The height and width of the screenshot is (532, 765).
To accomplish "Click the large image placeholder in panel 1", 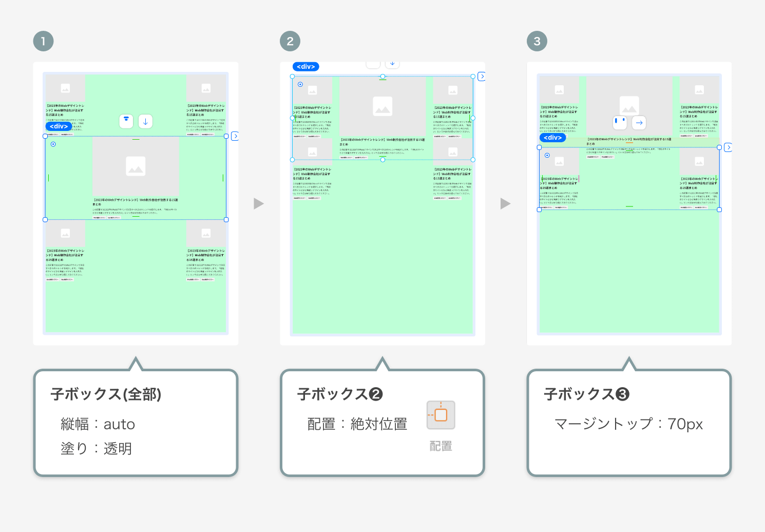I will pyautogui.click(x=136, y=166).
